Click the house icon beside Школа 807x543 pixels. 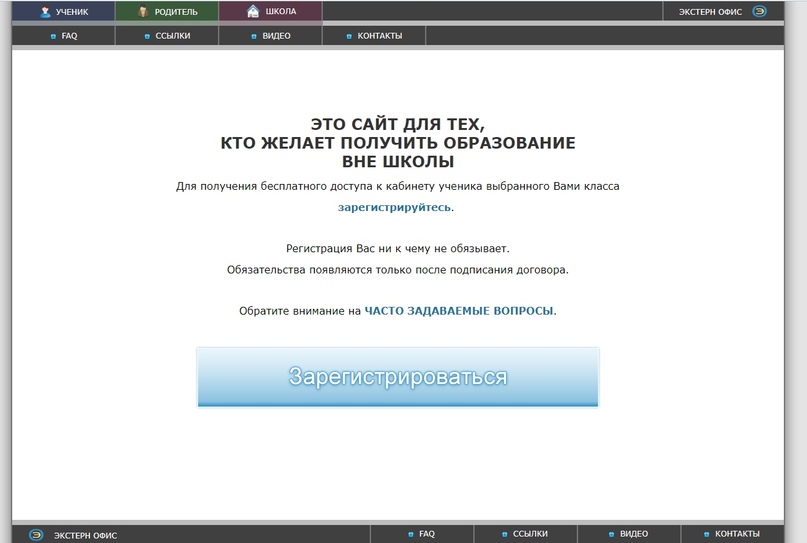click(x=253, y=11)
